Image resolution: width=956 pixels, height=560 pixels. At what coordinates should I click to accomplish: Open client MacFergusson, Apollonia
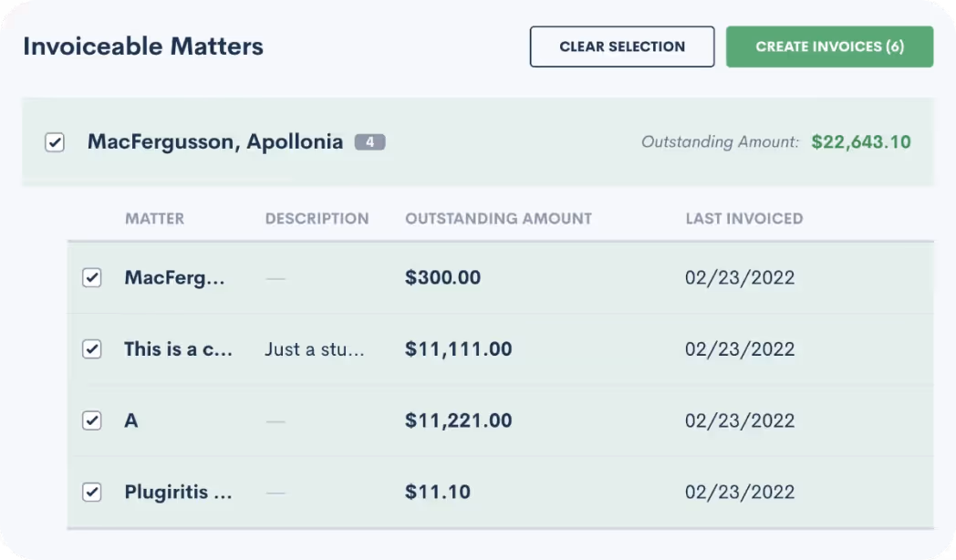[214, 141]
